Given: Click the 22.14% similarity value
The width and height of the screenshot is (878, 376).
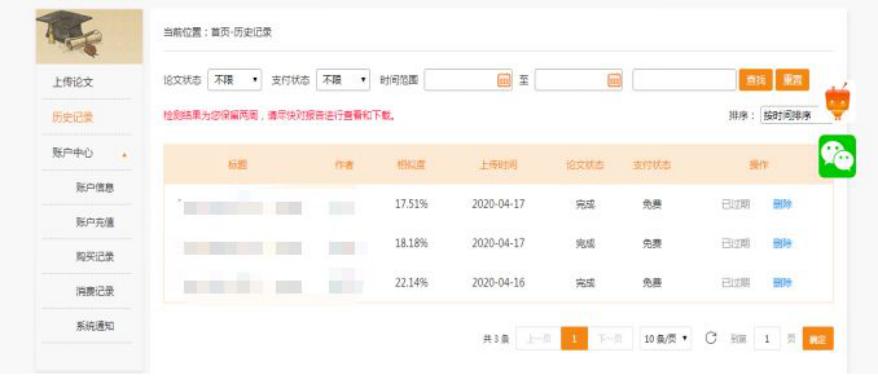Looking at the screenshot, I should [x=411, y=282].
